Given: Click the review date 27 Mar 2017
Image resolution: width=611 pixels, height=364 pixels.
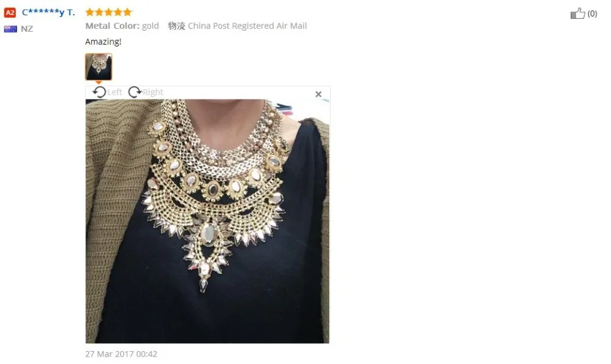Looking at the screenshot, I should tap(121, 354).
